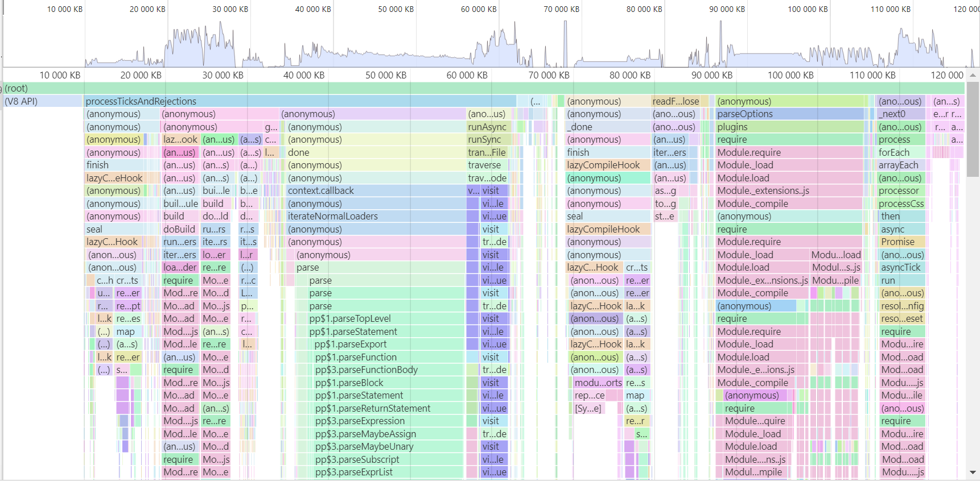Select the runAsync frame
This screenshot has height=481, width=980.
pos(488,127)
